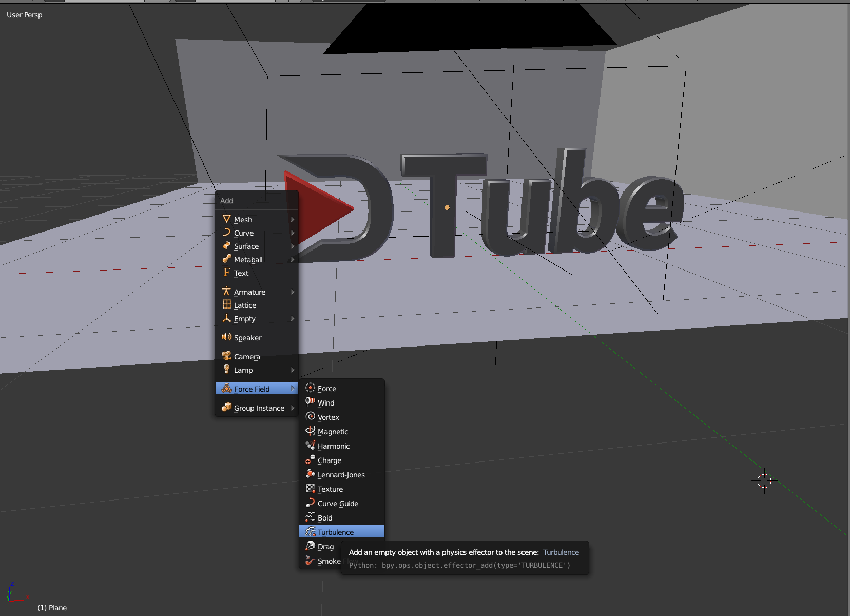Screen dimensions: 850x616
Task: Click the Harmonic effector icon
Action: 310,446
